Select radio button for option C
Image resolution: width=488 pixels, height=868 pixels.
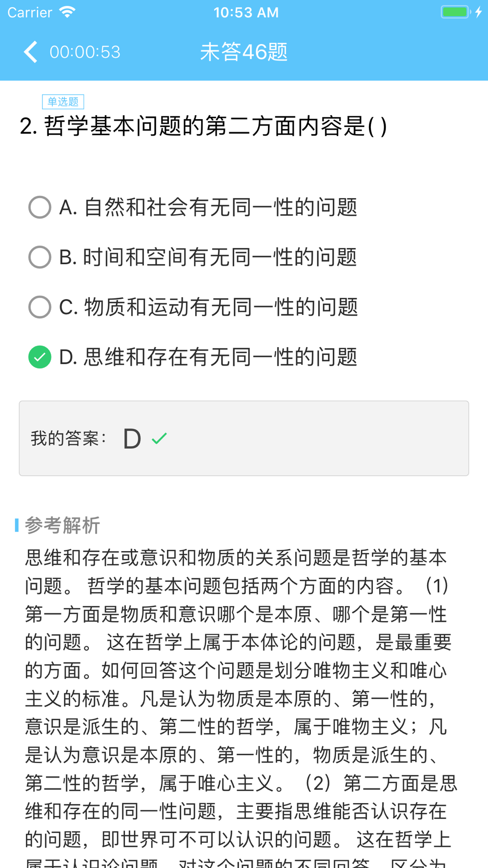coord(40,307)
